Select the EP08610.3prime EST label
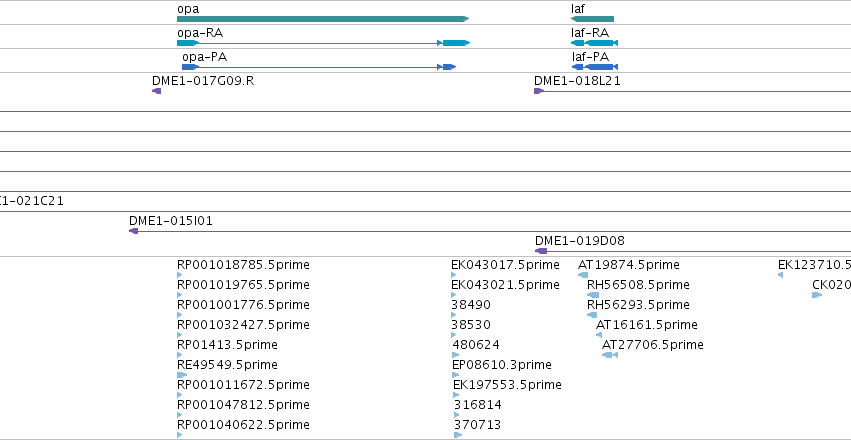851x440 pixels. click(x=501, y=365)
